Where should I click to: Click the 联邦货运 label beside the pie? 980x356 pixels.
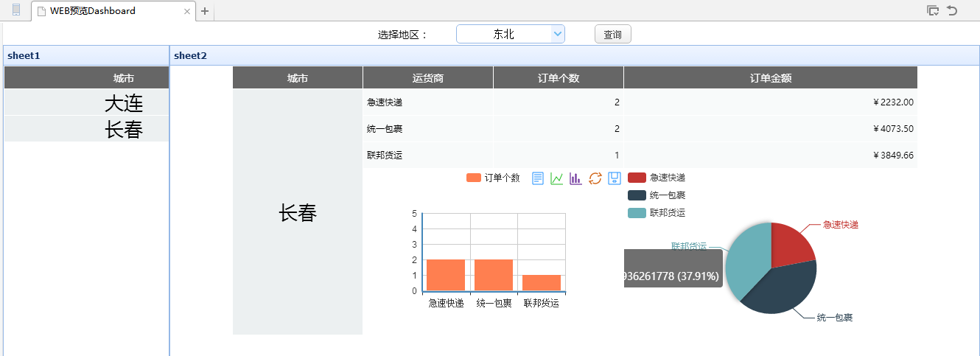(x=689, y=246)
